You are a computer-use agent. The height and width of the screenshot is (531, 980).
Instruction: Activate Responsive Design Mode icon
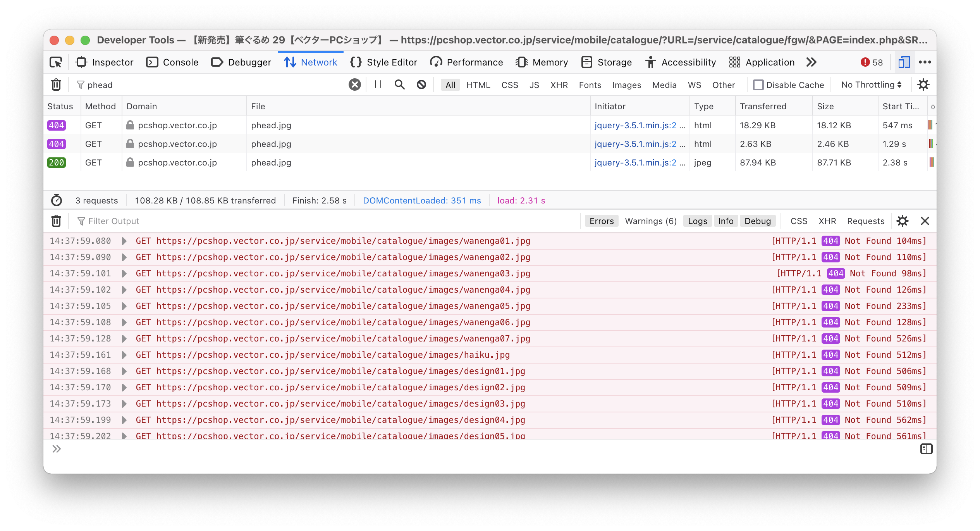(904, 62)
